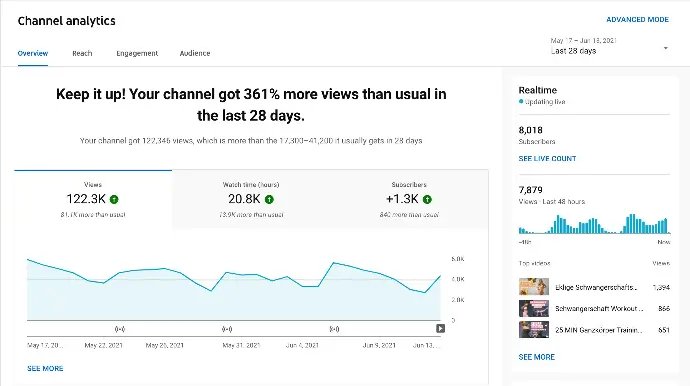Click the video publish marker near Jun 9, 2021
The image size is (690, 386).
[x=334, y=329]
